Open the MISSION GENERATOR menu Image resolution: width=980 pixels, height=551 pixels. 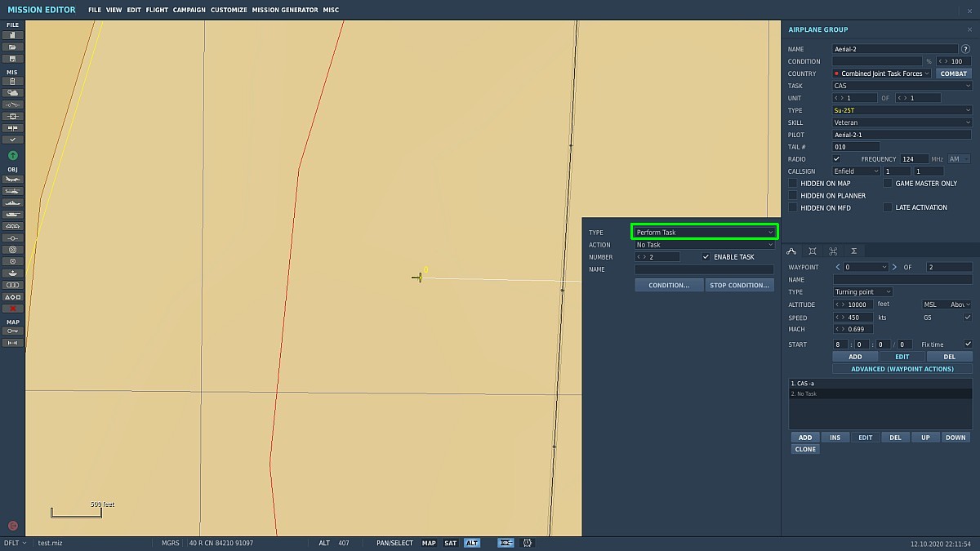click(x=285, y=10)
